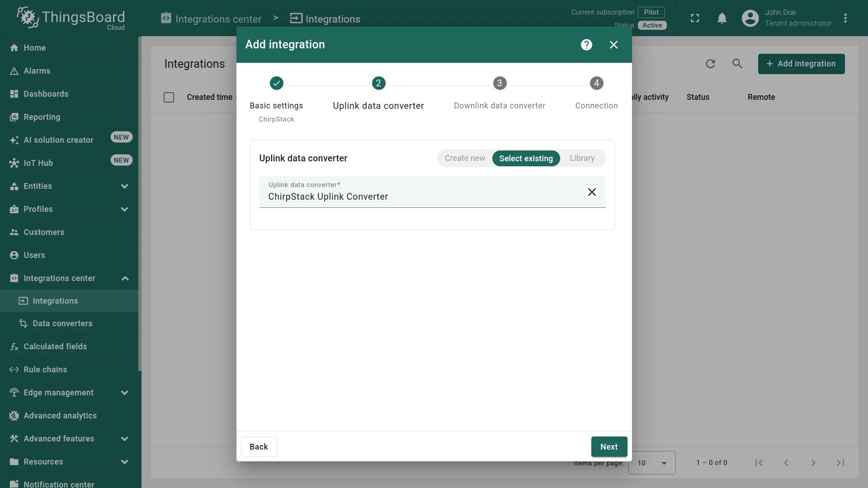
Task: Open the items per page dropdown
Action: coord(652,463)
